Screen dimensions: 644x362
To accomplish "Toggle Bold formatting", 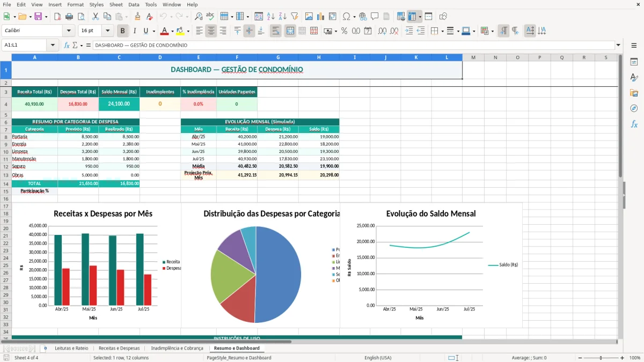I will [123, 31].
